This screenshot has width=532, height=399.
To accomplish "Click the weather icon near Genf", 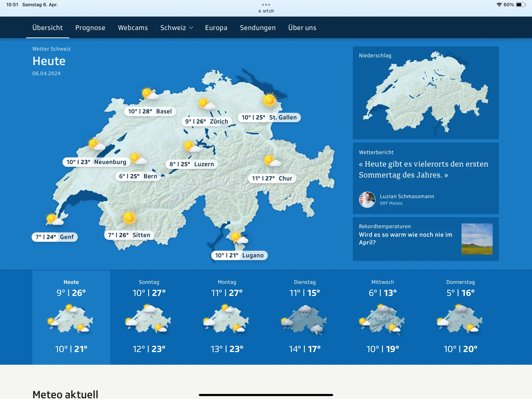I will click(54, 219).
